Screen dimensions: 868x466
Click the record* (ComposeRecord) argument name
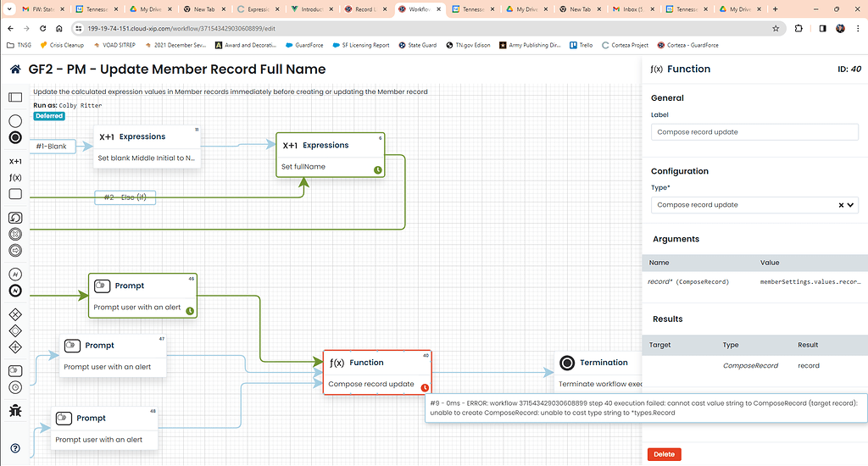pyautogui.click(x=688, y=281)
